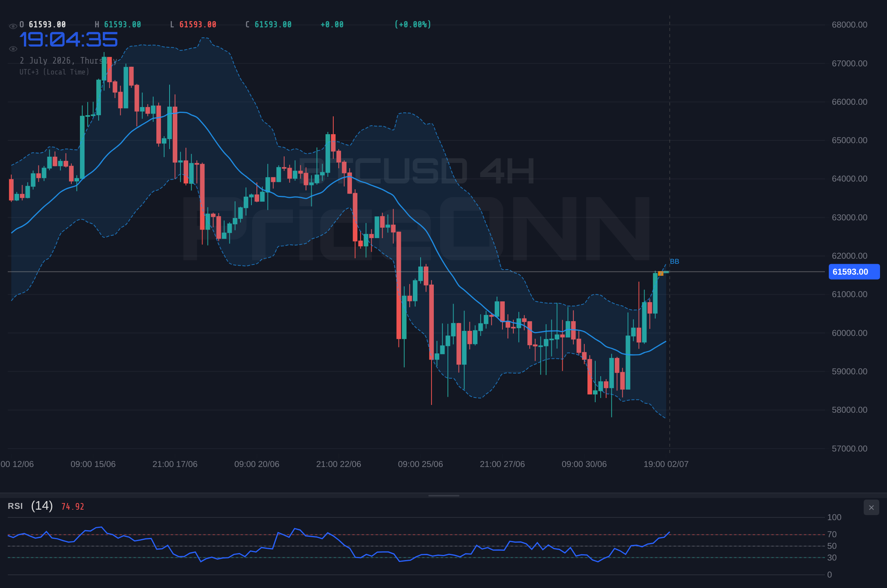Click the 59000.00 price axis label

point(849,372)
